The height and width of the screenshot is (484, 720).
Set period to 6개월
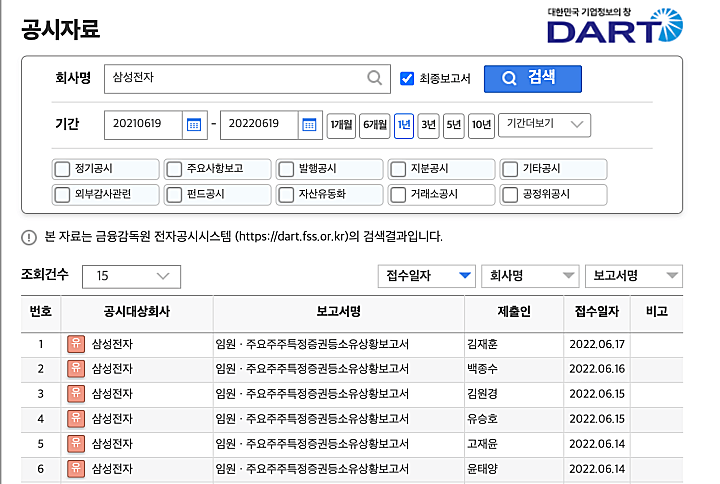pyautogui.click(x=375, y=125)
